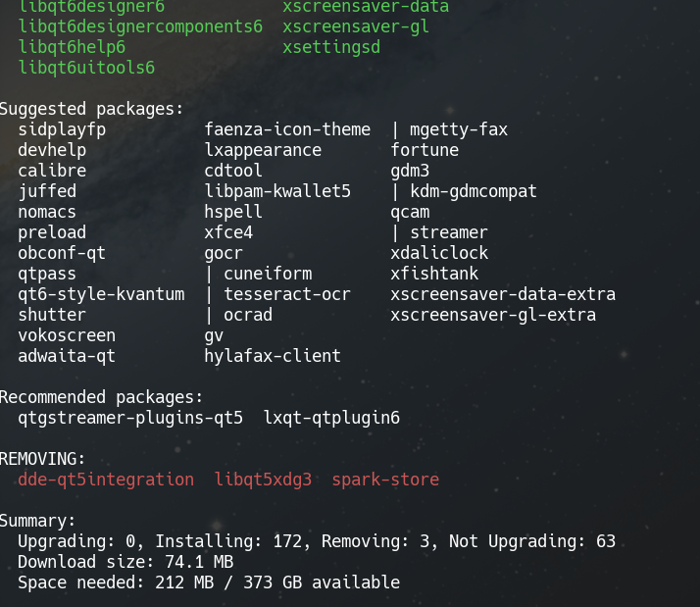Viewport: 700px width, 607px height.
Task: Click the lxqt-qtplugin6 package
Action: [x=331, y=418]
